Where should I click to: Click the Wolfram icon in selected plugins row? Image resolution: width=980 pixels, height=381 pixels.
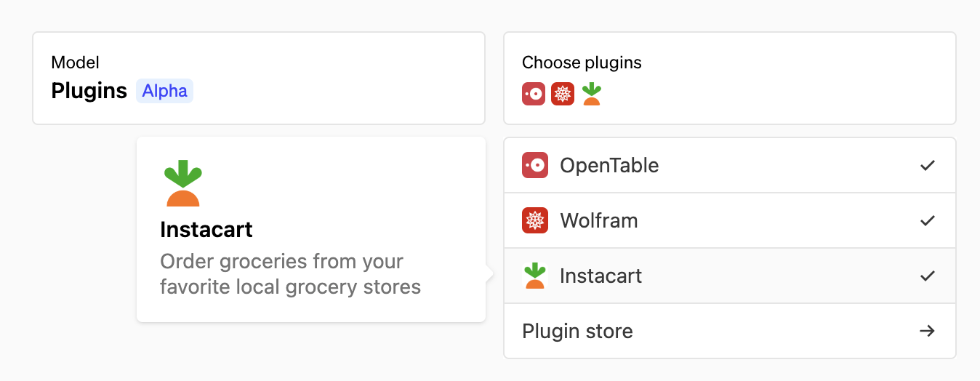pyautogui.click(x=563, y=93)
